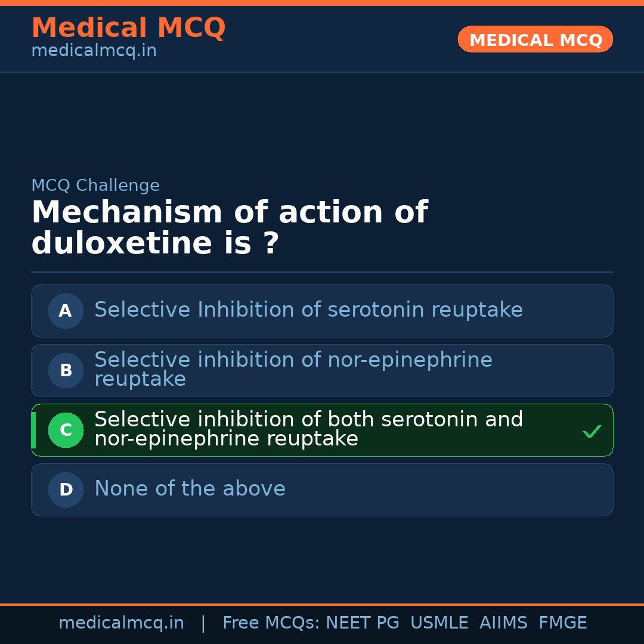Click the "MCQ Challenge" label above the question

coord(95,185)
